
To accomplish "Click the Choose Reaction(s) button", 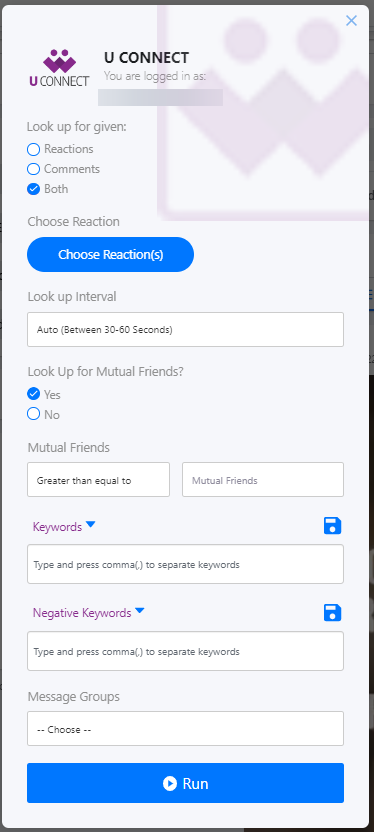I will [110, 255].
